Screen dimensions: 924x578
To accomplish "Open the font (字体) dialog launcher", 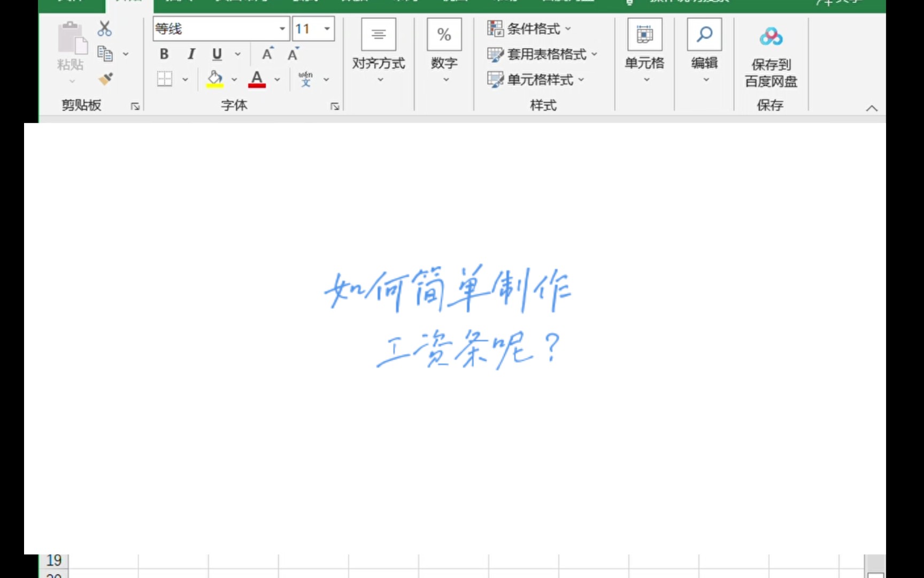I will coord(335,107).
